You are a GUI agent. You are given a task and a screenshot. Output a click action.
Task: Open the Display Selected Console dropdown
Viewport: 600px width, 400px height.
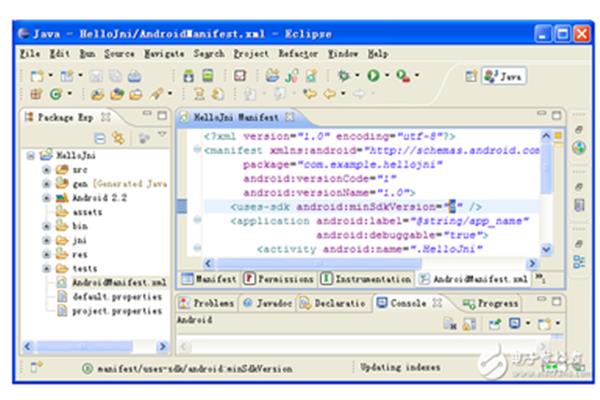pyautogui.click(x=528, y=323)
